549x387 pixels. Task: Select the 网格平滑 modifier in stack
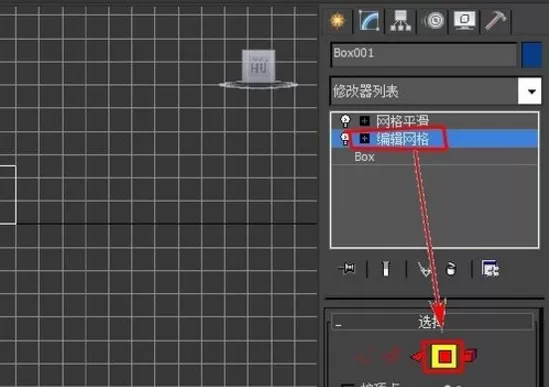point(402,121)
